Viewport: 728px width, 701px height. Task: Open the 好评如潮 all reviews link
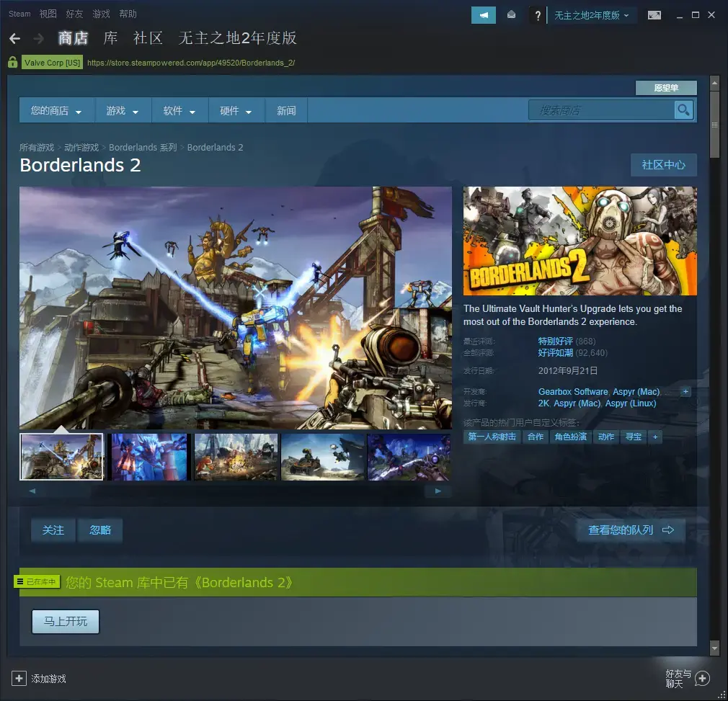pyautogui.click(x=555, y=352)
